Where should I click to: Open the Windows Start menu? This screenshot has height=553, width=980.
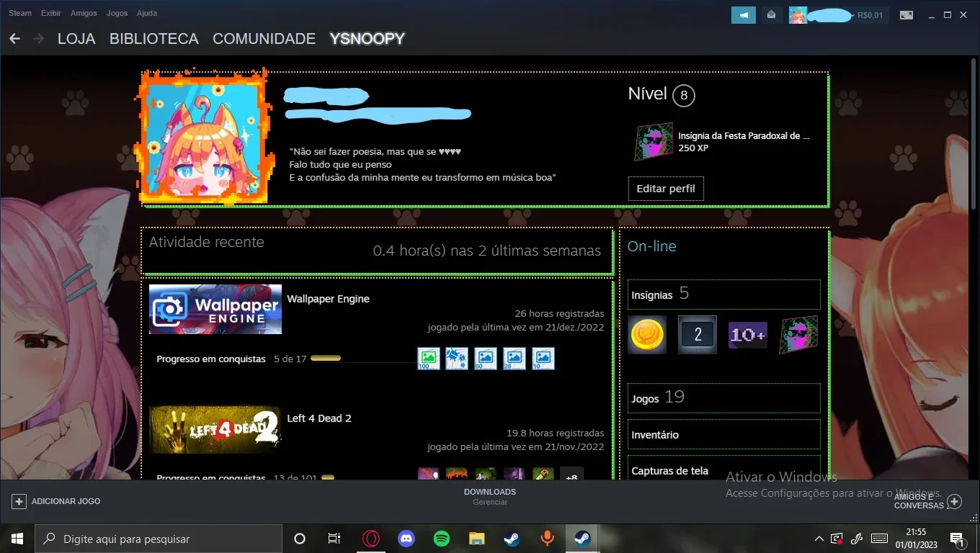(x=17, y=539)
